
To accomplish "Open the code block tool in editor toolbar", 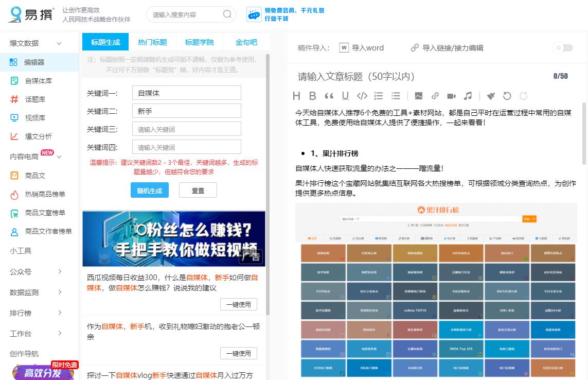I will [362, 96].
